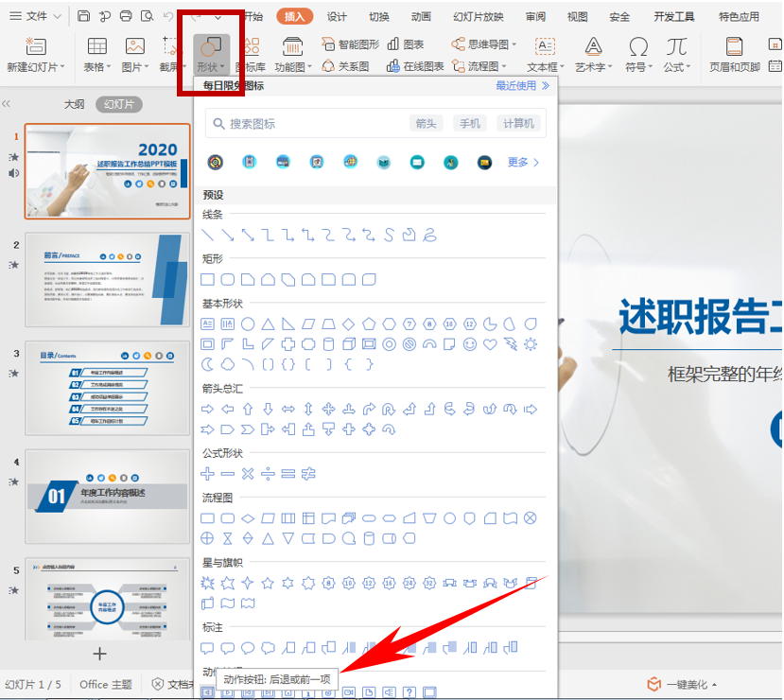The height and width of the screenshot is (700, 784).
Task: Open the 表格 table insert tool
Action: (97, 55)
